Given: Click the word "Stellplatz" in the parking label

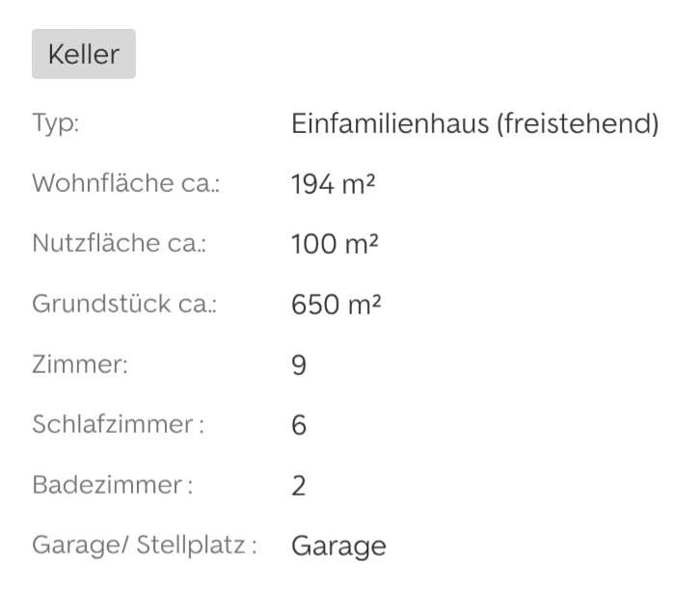Looking at the screenshot, I should 192,546.
